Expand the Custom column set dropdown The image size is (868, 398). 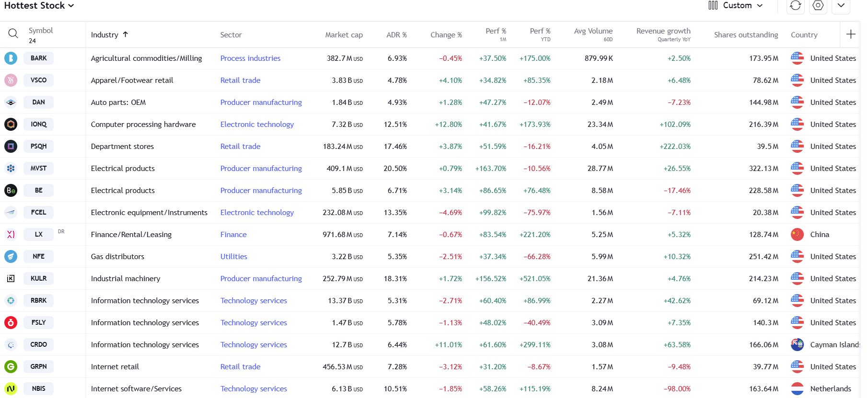coord(736,6)
